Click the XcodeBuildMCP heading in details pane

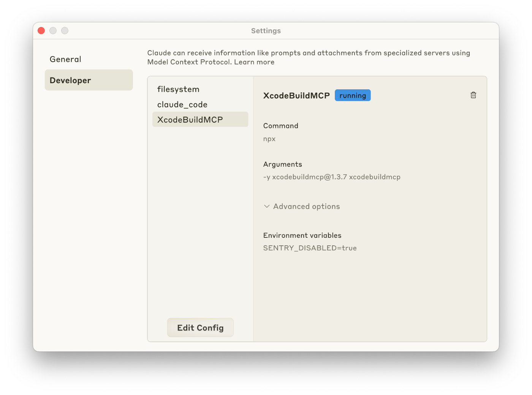pyautogui.click(x=296, y=96)
